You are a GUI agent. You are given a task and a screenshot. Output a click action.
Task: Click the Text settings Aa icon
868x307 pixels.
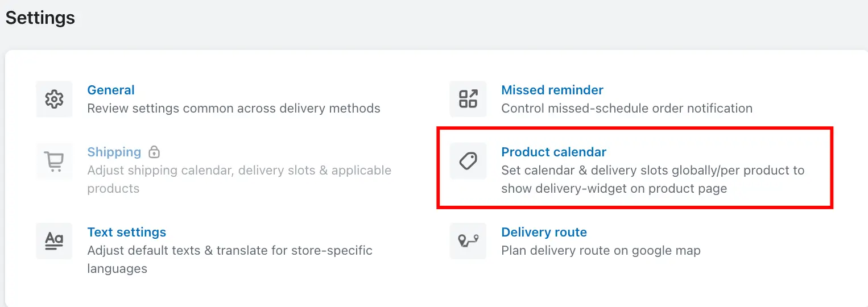pyautogui.click(x=54, y=241)
